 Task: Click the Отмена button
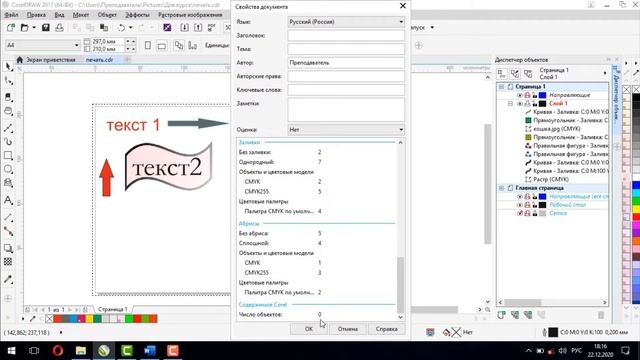click(348, 329)
